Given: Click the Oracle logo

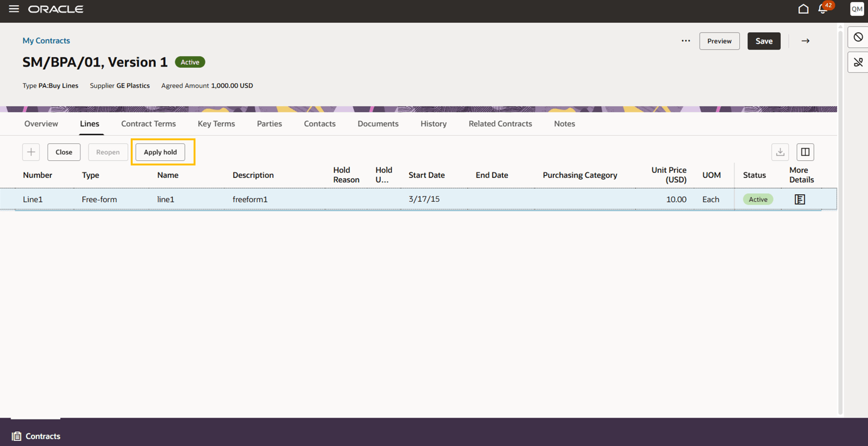Looking at the screenshot, I should (x=56, y=9).
